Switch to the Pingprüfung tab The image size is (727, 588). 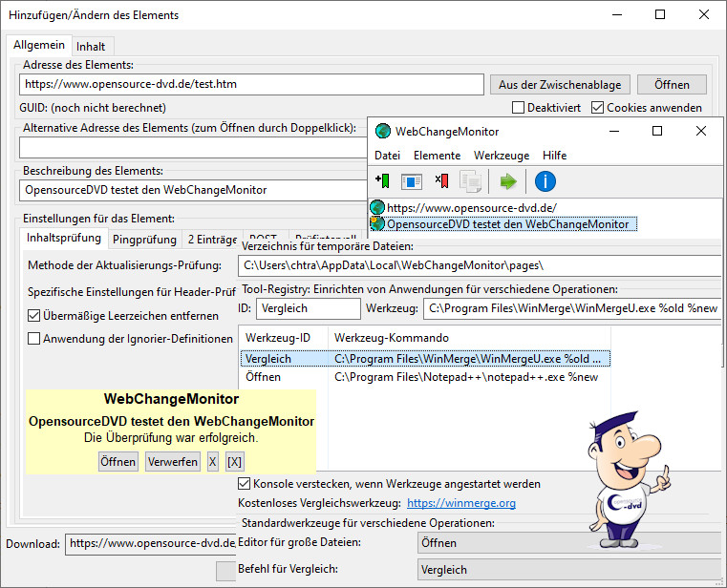click(144, 239)
